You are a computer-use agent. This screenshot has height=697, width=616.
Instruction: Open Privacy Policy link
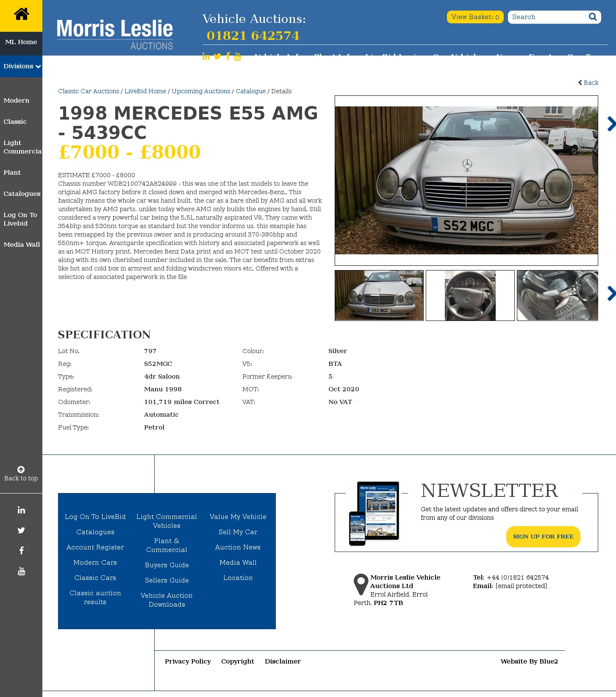[188, 661]
